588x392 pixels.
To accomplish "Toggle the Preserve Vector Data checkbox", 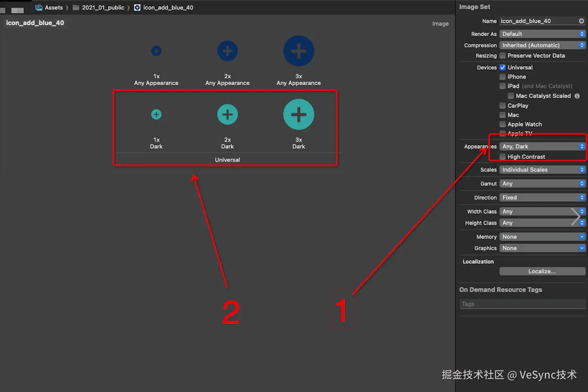I will (503, 56).
